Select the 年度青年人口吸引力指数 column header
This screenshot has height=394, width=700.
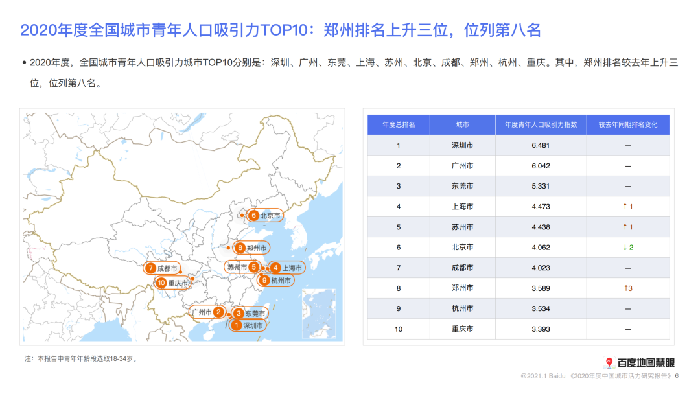point(541,125)
